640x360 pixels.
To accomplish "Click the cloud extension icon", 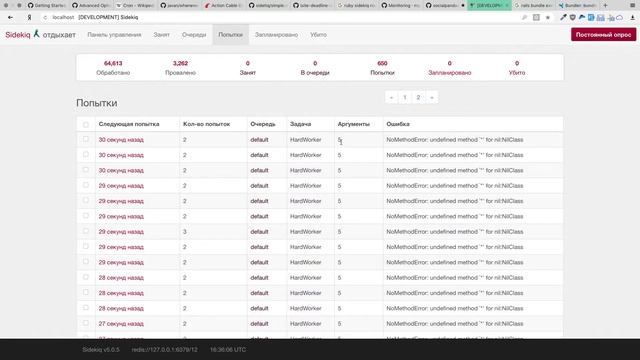I will click(620, 18).
